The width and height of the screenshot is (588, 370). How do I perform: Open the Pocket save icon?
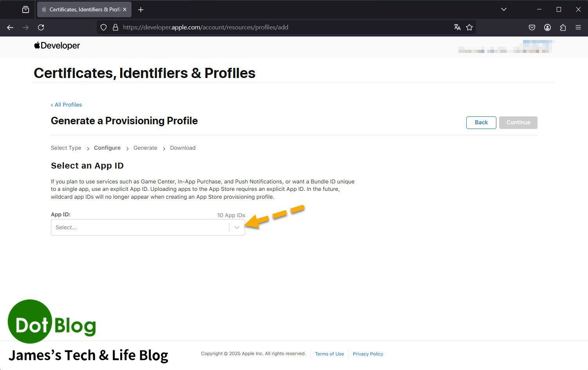point(532,27)
